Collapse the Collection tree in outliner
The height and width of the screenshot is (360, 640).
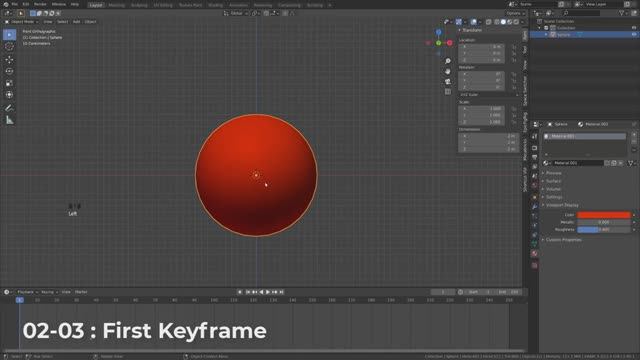coord(540,28)
